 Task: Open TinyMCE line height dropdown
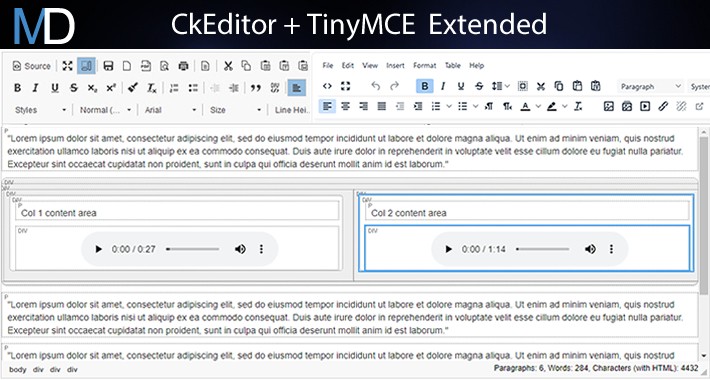pyautogui.click(x=500, y=86)
